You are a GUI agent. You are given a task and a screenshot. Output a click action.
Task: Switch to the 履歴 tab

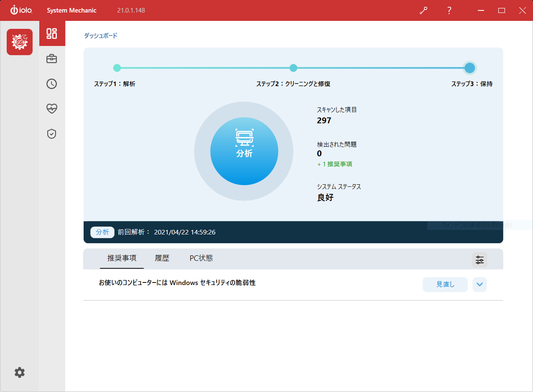(x=162, y=258)
